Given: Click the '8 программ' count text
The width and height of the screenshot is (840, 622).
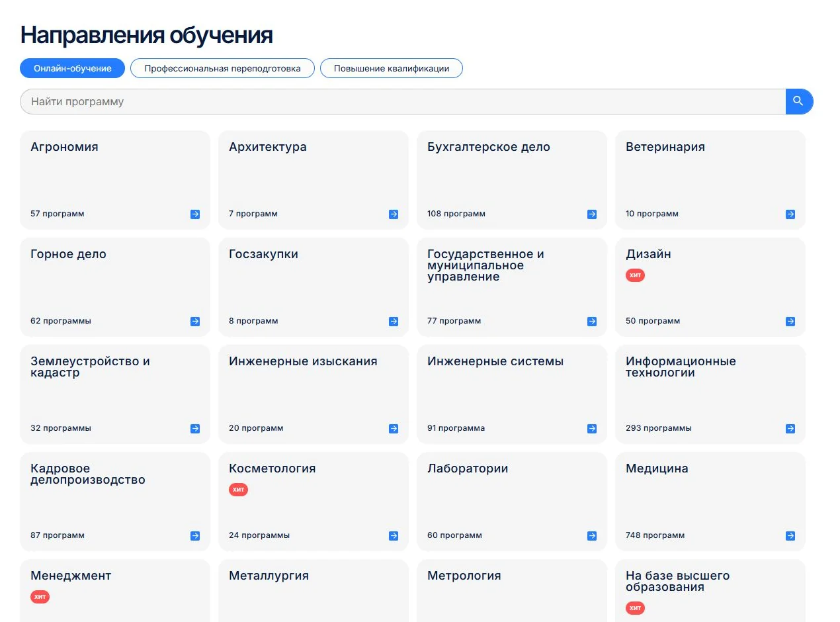Looking at the screenshot, I should pyautogui.click(x=253, y=321).
